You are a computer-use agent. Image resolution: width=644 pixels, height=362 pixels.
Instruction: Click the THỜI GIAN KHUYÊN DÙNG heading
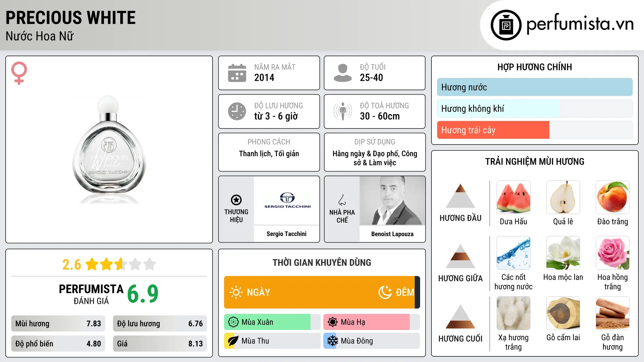pyautogui.click(x=322, y=262)
